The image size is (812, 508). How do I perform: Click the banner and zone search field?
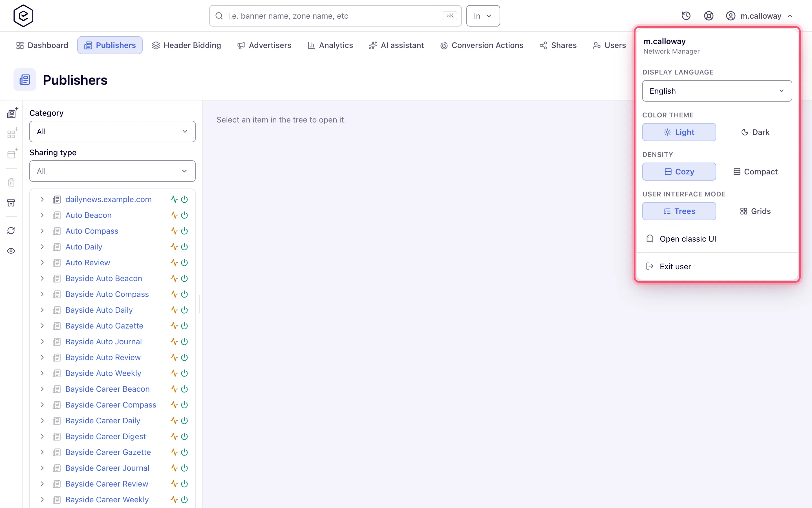(x=335, y=16)
